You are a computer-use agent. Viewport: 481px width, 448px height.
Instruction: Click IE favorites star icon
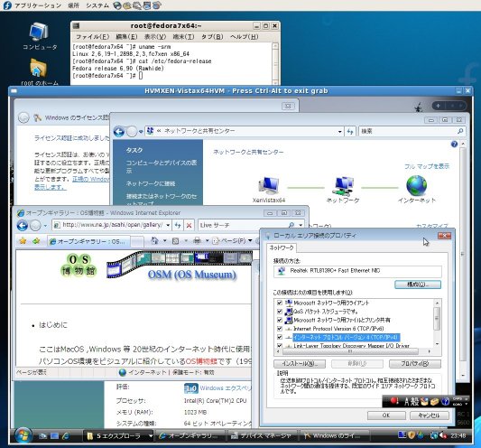coord(23,241)
